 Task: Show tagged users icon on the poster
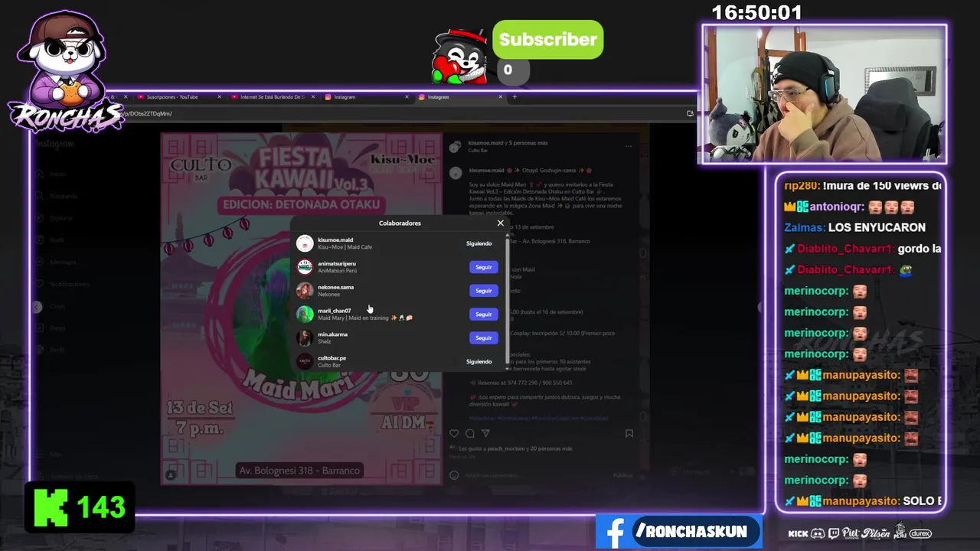pyautogui.click(x=171, y=475)
